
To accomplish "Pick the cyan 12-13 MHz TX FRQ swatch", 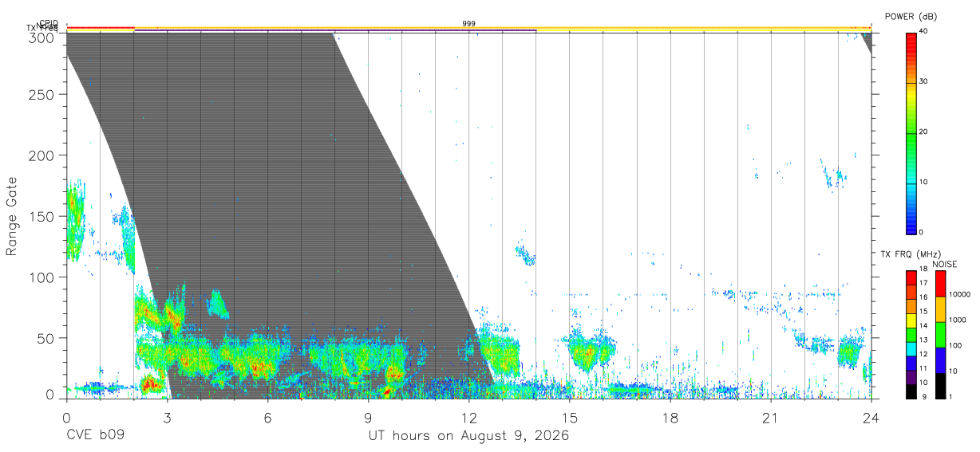I will pos(911,348).
